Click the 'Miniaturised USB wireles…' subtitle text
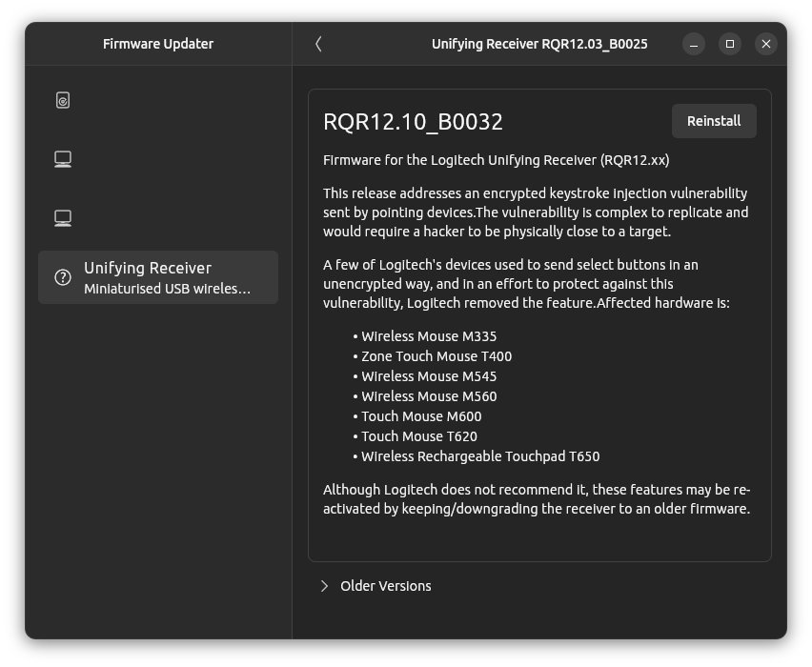This screenshot has height=667, width=812. pyautogui.click(x=168, y=289)
